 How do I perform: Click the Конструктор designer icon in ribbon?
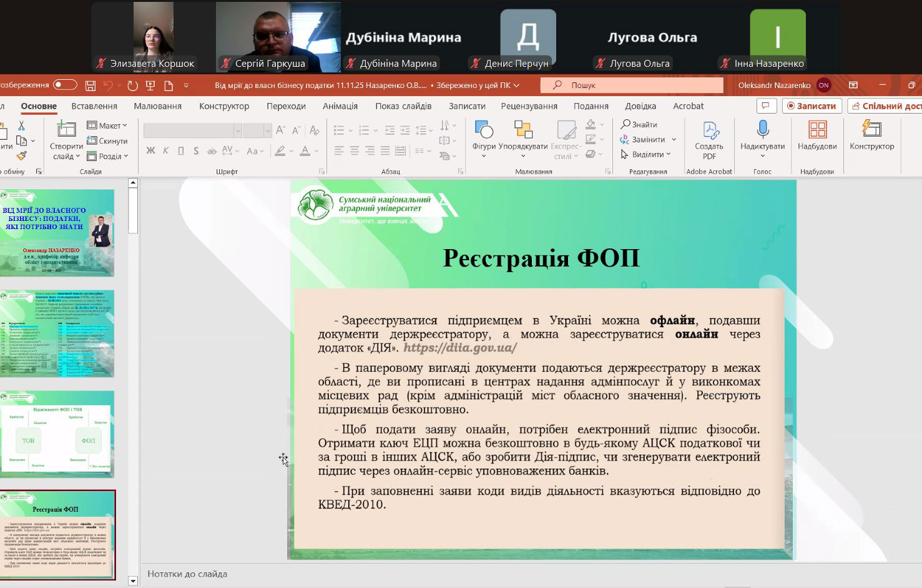(x=871, y=130)
